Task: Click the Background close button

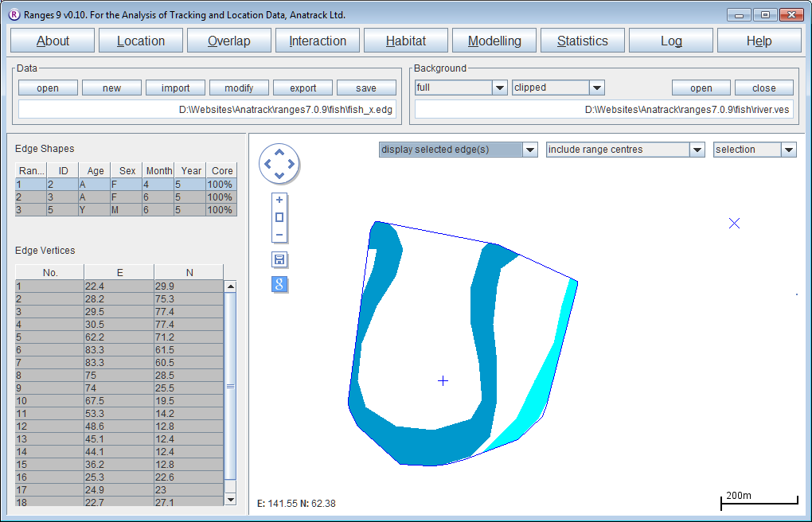Action: click(764, 88)
